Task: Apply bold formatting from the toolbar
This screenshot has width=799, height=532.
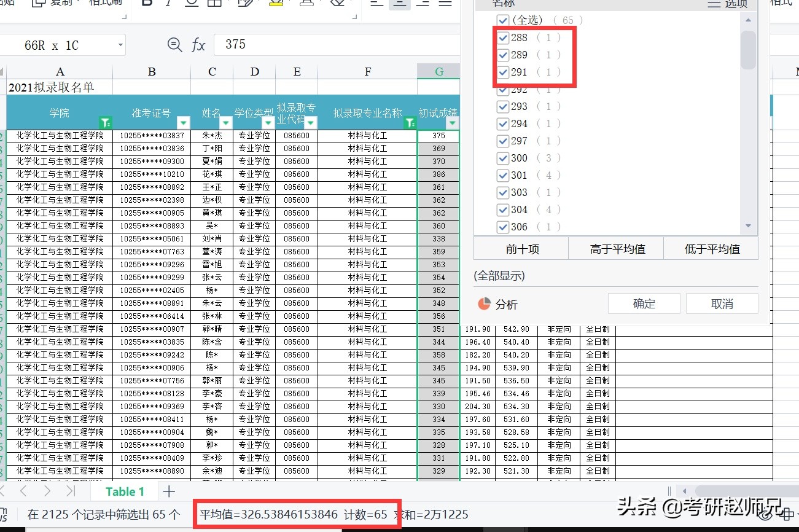Action: tap(146, 5)
